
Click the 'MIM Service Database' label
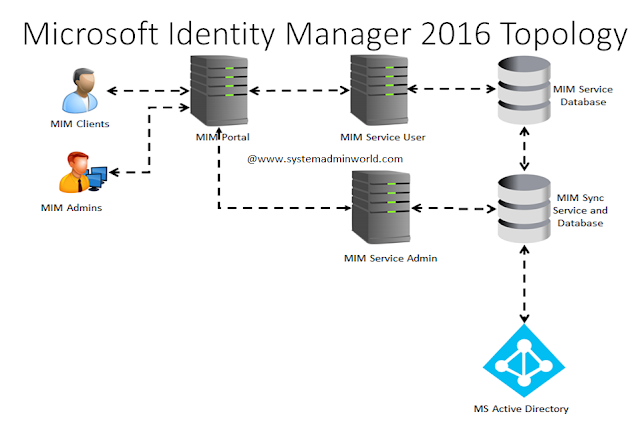pyautogui.click(x=583, y=96)
